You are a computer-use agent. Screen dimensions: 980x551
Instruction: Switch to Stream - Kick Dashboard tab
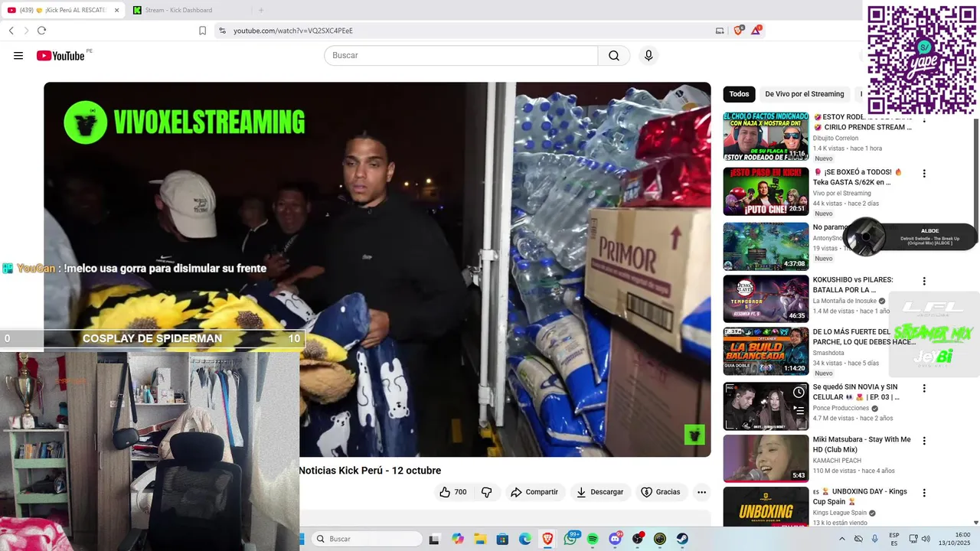click(x=188, y=10)
